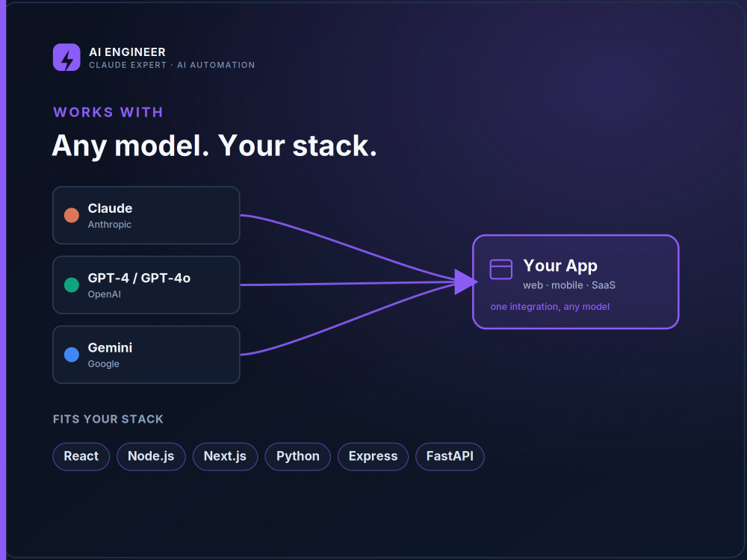Open the GPT-4 / GPT-4o OpenAI card
The image size is (747, 560).
point(146,284)
